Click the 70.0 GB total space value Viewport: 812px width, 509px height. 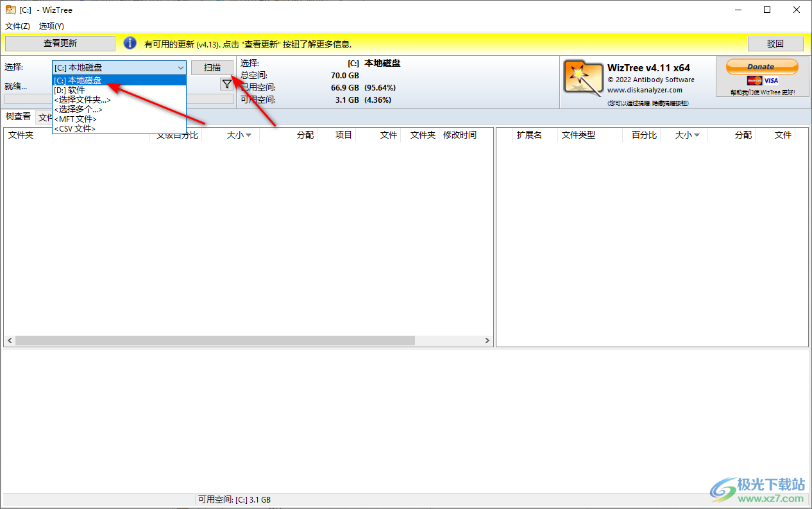tap(344, 75)
